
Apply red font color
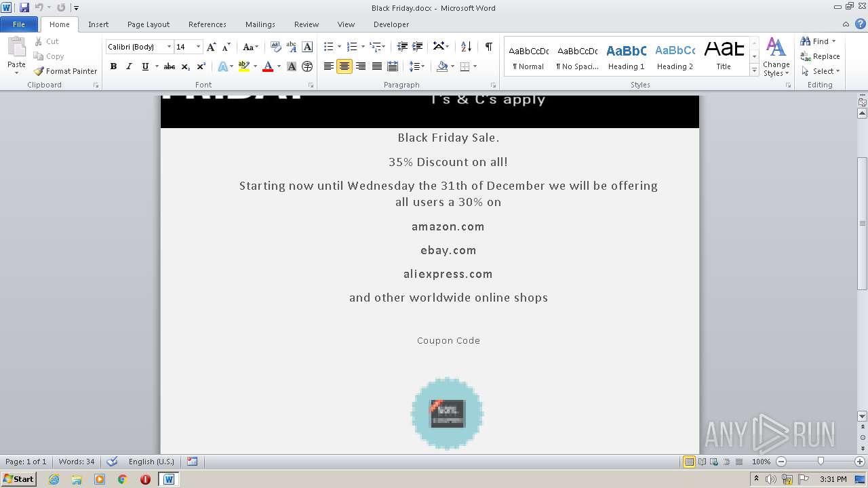coord(268,66)
